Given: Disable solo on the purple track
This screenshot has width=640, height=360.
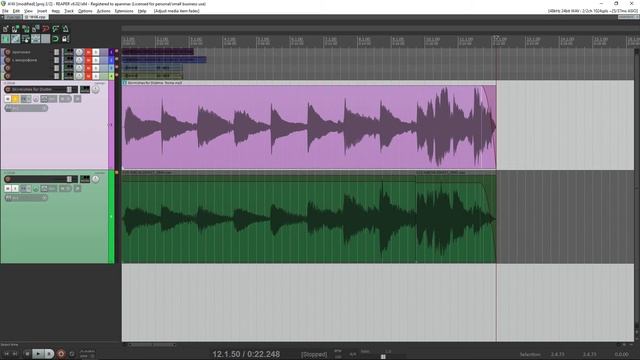Looking at the screenshot, I should [15, 99].
